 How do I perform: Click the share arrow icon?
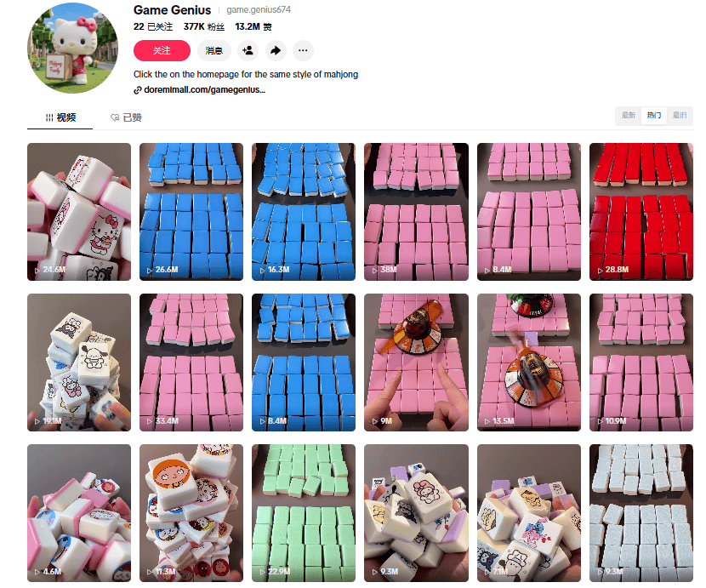tap(276, 50)
